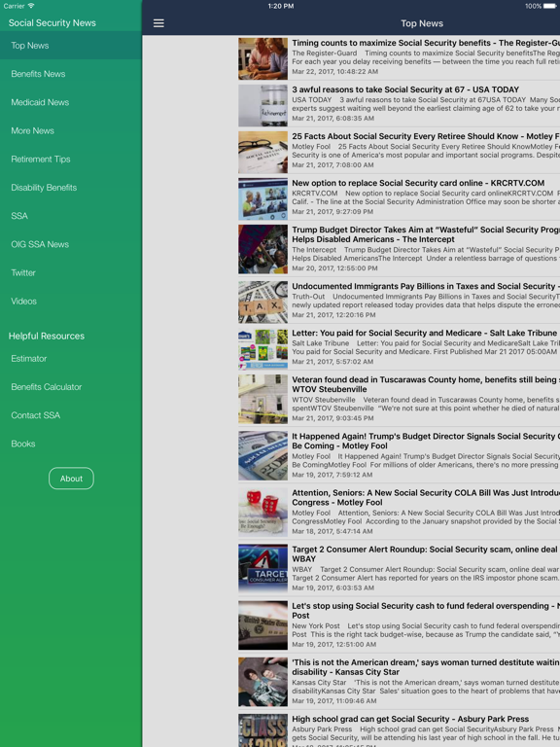560x747 pixels.
Task: Open the Estimator resource
Action: point(71,359)
